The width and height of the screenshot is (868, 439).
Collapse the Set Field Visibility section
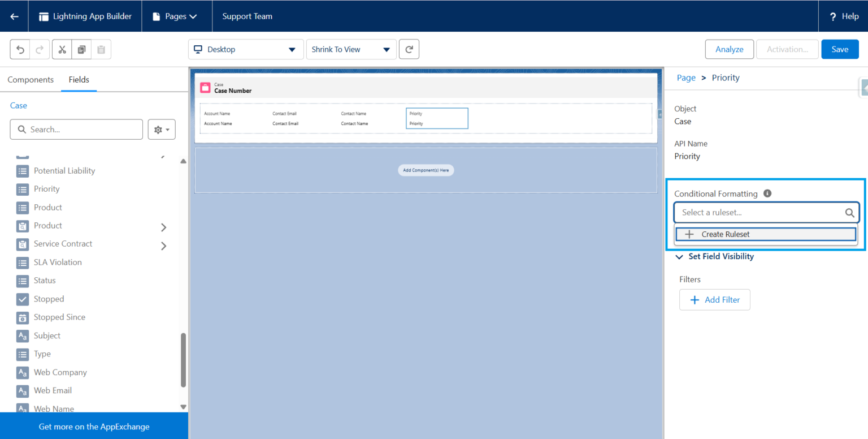[680, 257]
